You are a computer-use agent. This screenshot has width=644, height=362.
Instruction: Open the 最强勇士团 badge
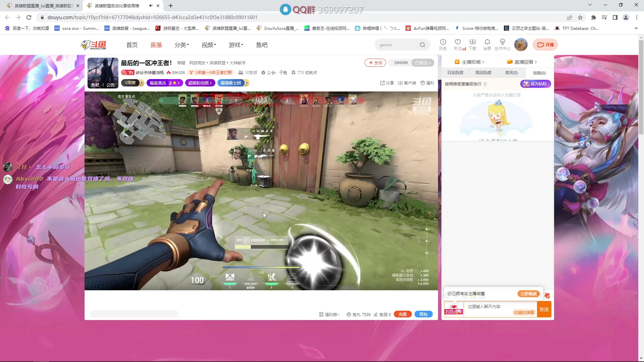point(233,83)
